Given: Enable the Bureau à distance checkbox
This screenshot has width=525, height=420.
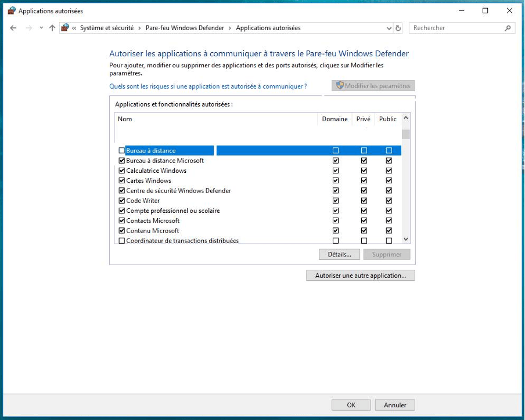Looking at the screenshot, I should tap(122, 151).
